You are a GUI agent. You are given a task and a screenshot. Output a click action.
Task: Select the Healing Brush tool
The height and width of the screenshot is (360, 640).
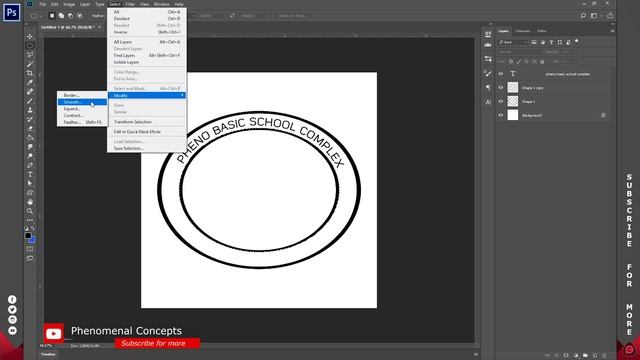(30, 91)
